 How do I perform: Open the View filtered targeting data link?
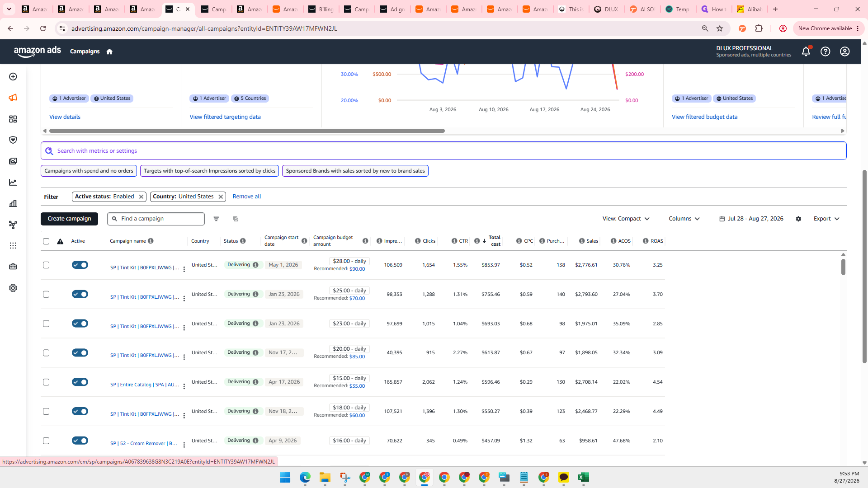click(225, 117)
